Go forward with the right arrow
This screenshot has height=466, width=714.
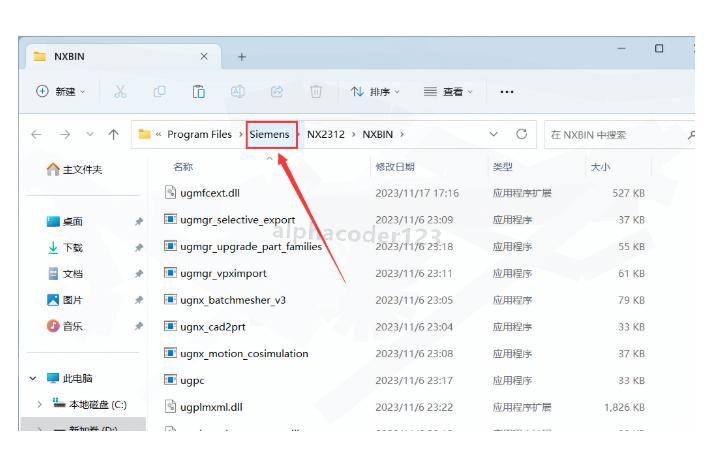tap(65, 134)
